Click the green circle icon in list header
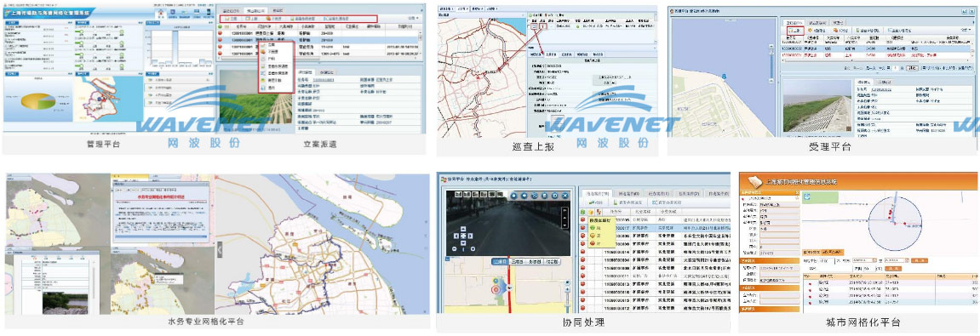 [583, 213]
